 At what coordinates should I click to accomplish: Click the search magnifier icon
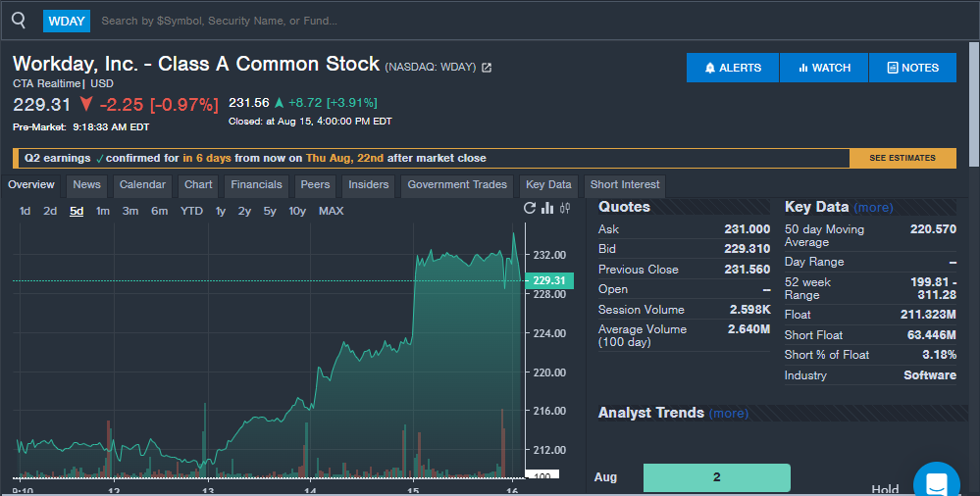click(18, 20)
